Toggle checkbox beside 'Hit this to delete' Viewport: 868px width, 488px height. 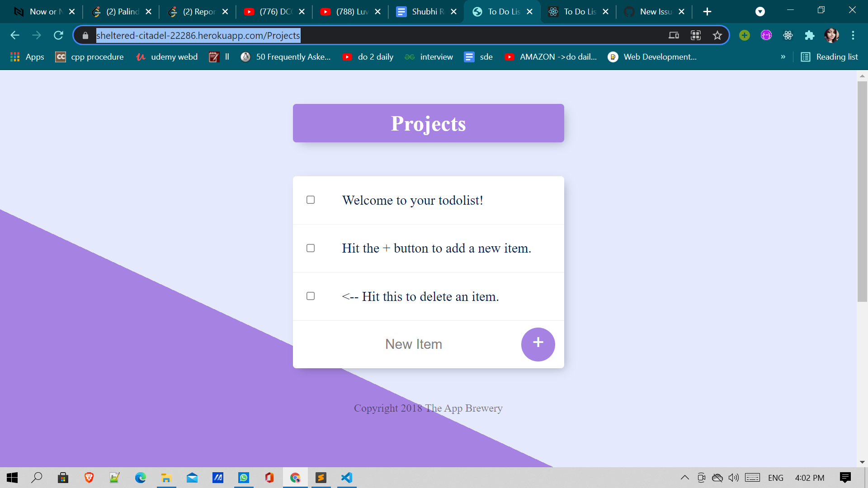311,296
